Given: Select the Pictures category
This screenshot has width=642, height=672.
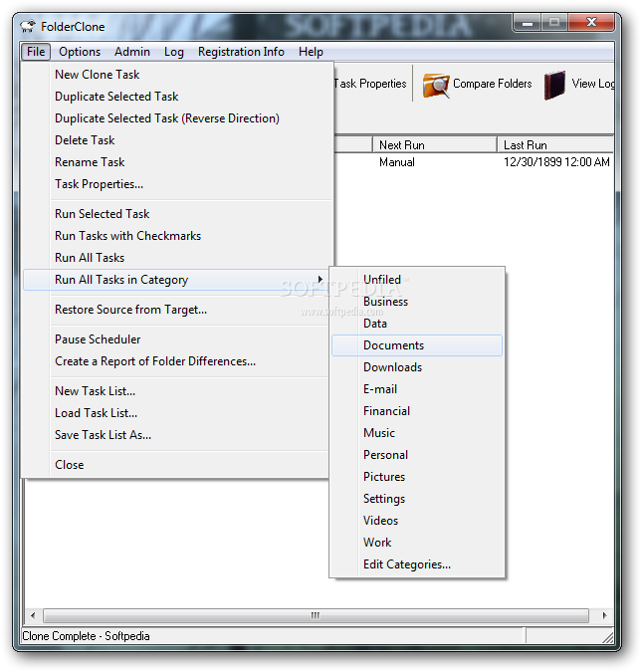Looking at the screenshot, I should (417, 477).
